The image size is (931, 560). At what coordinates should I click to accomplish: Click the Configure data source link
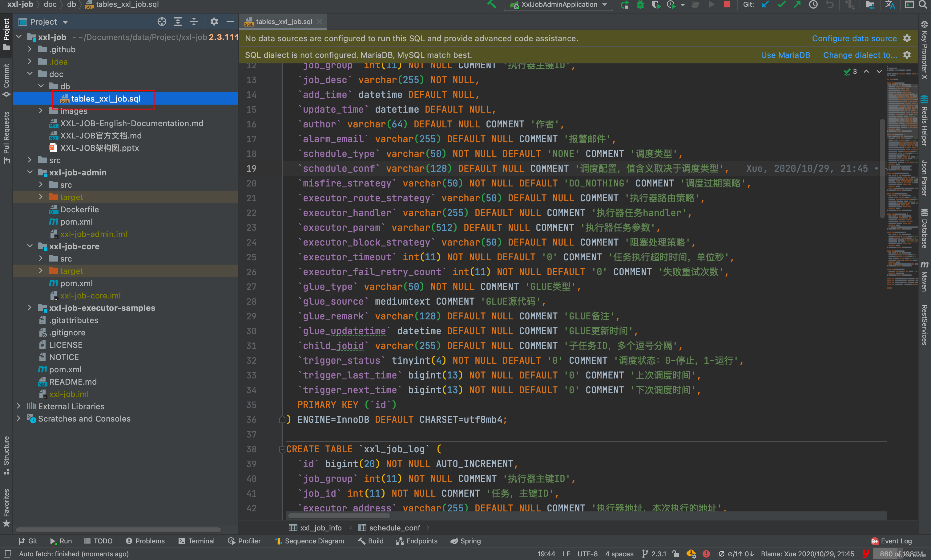coord(854,38)
